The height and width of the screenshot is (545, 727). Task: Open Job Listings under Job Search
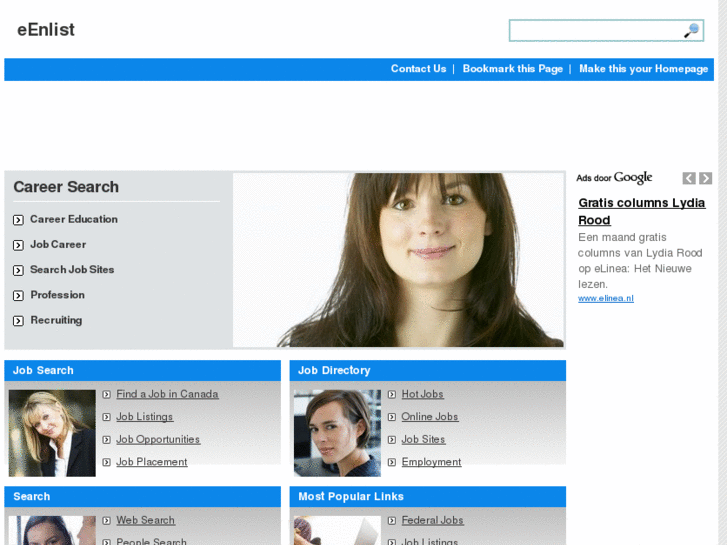145,417
